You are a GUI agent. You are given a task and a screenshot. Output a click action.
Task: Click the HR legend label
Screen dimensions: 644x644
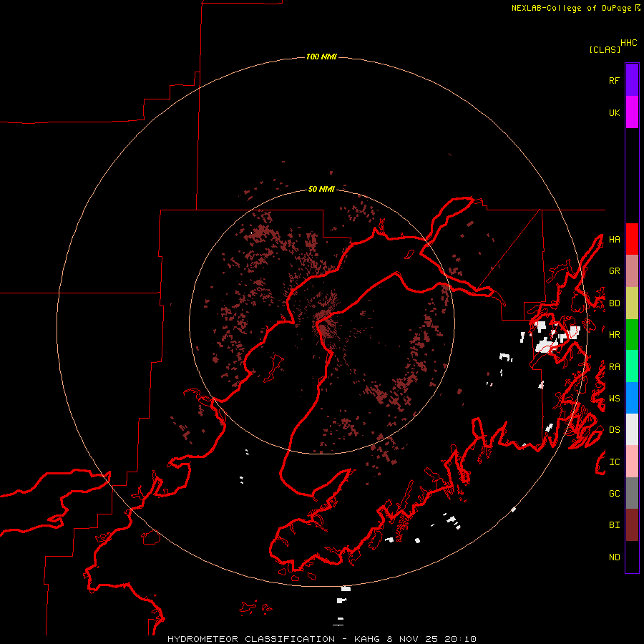click(615, 335)
